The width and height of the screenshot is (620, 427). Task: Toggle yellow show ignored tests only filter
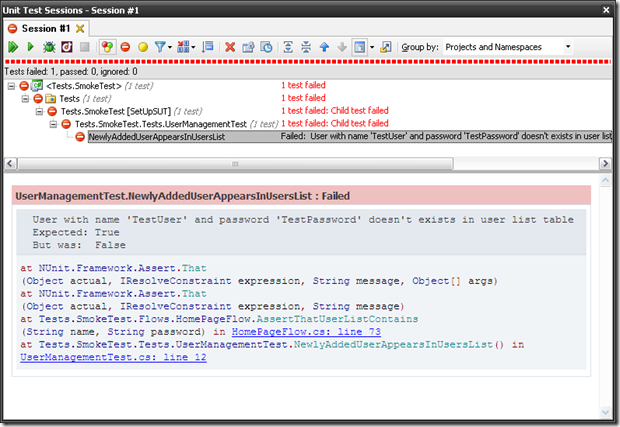pyautogui.click(x=143, y=47)
